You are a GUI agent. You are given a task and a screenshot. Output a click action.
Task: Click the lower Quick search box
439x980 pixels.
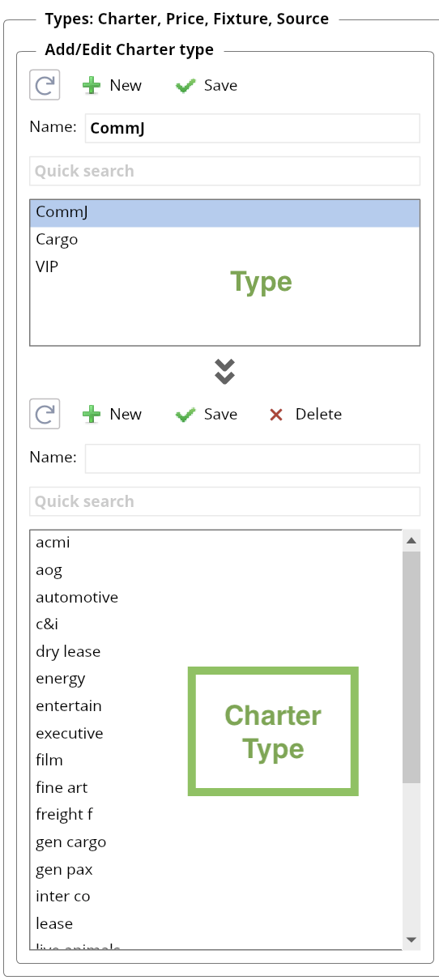pyautogui.click(x=224, y=501)
